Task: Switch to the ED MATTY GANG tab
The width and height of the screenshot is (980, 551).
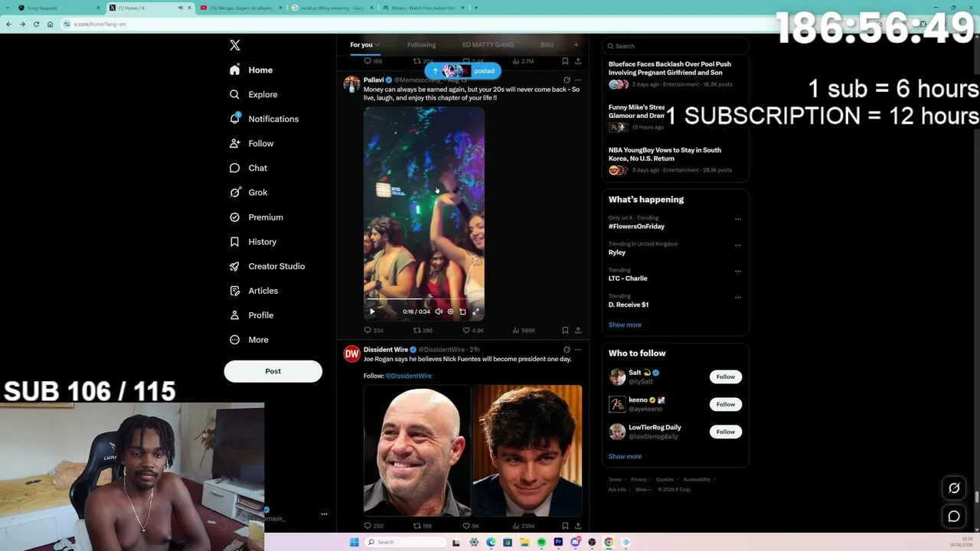Action: point(488,44)
